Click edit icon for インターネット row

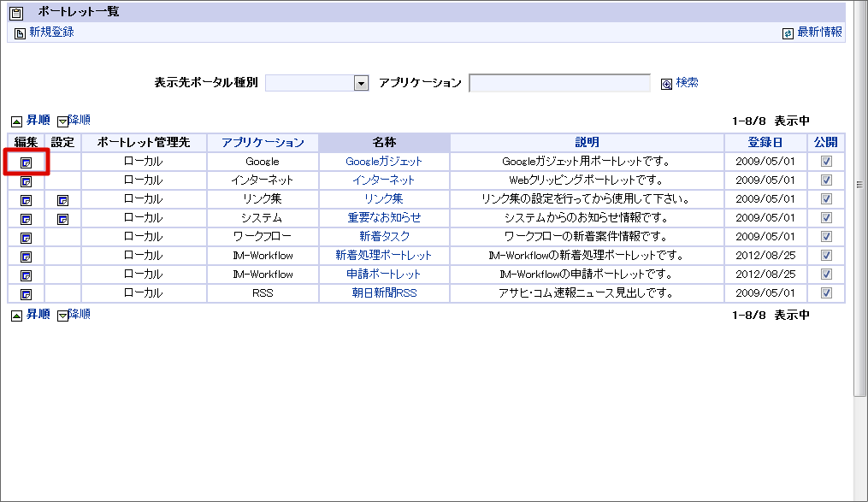(26, 181)
